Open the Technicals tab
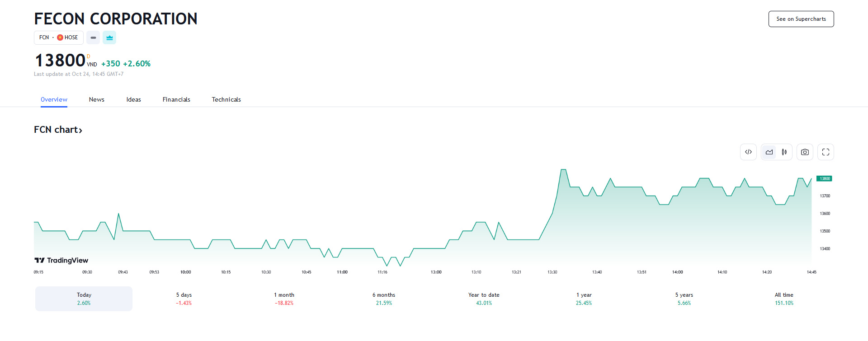 [226, 99]
